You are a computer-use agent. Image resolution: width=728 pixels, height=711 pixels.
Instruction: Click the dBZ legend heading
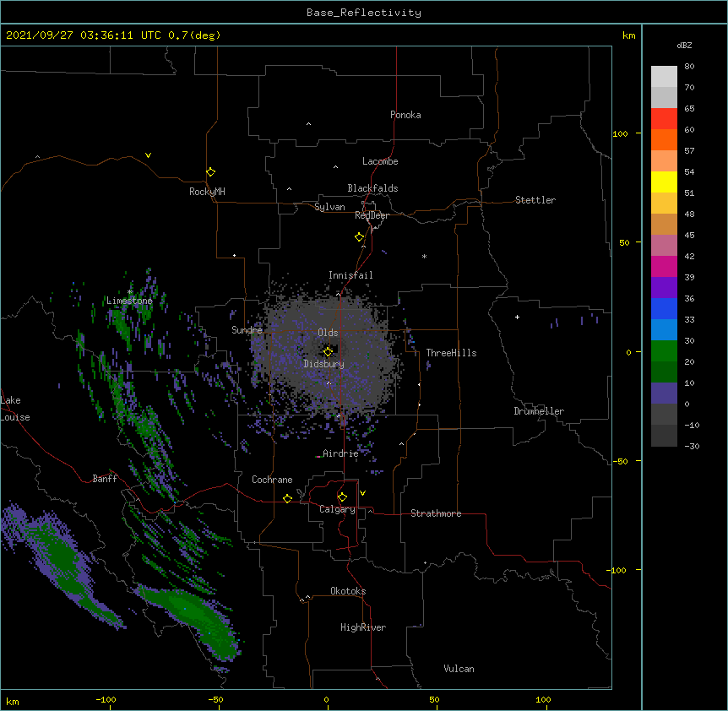(x=684, y=46)
